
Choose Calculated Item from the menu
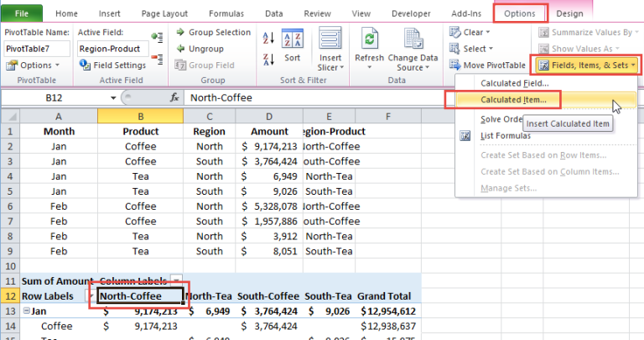[513, 100]
